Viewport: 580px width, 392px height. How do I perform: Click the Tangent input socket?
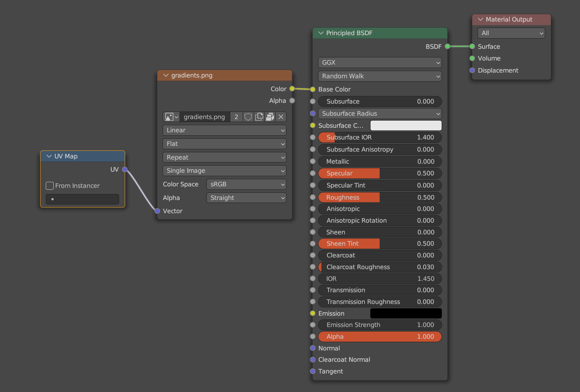click(313, 371)
